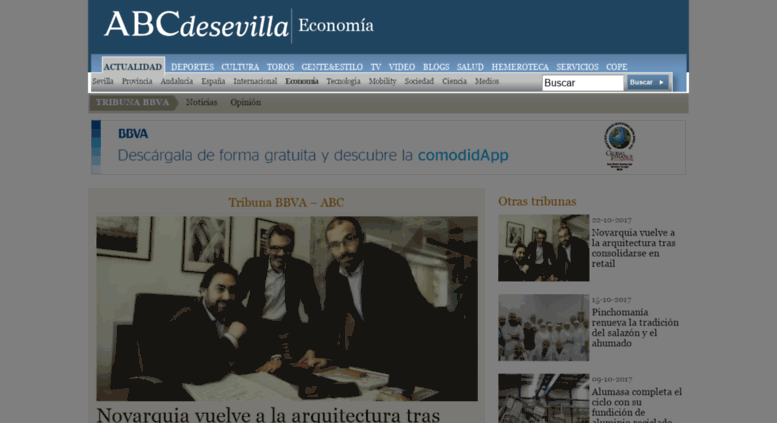The image size is (777, 423).
Task: Open Noticias under Tribuna BBVA
Action: [x=201, y=103]
